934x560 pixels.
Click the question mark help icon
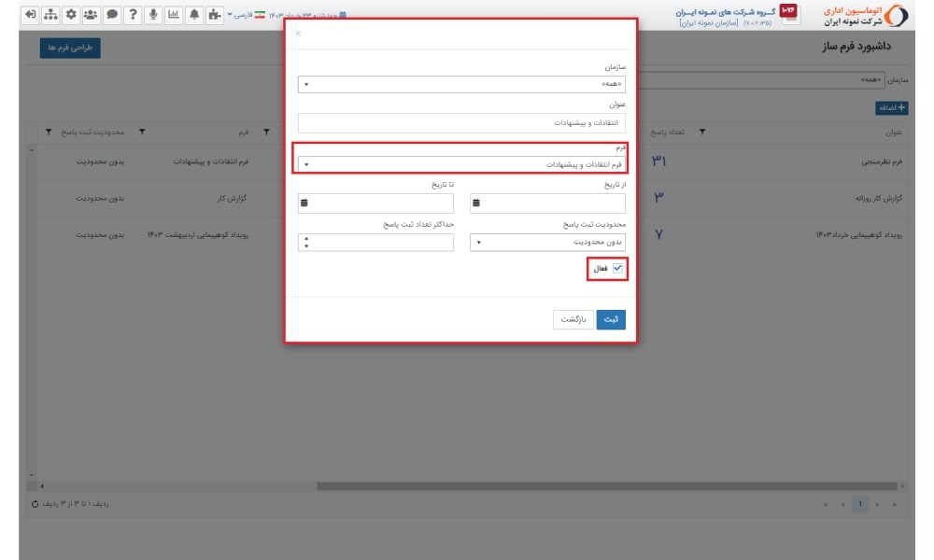click(x=133, y=15)
